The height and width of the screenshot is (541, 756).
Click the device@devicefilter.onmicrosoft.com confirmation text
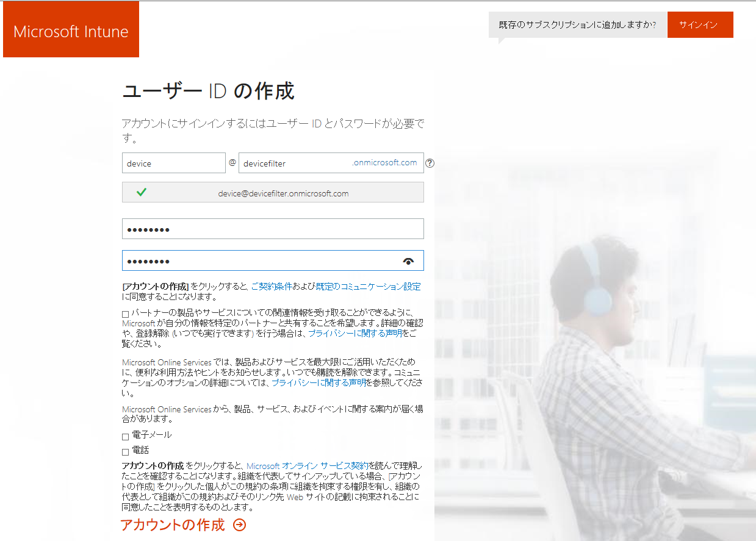click(x=283, y=193)
